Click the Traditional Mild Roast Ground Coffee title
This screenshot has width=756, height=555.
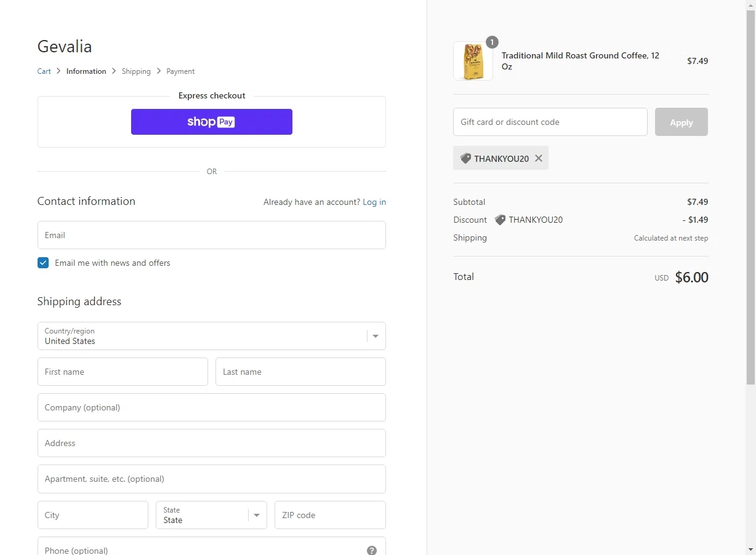coord(581,61)
